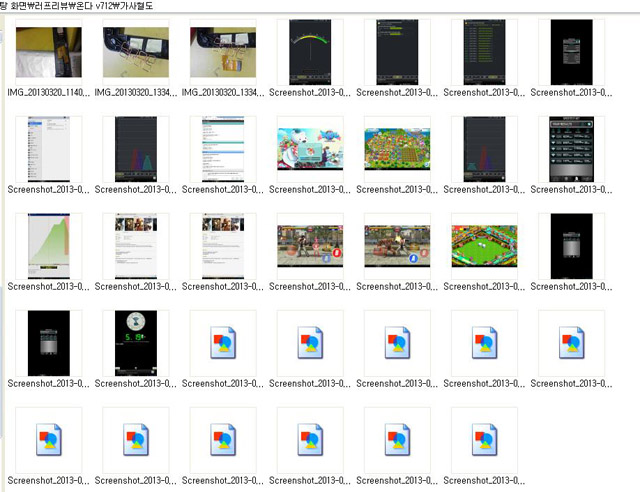Select last generic image icon in fourth row
This screenshot has height=492, width=640.
pos(571,343)
